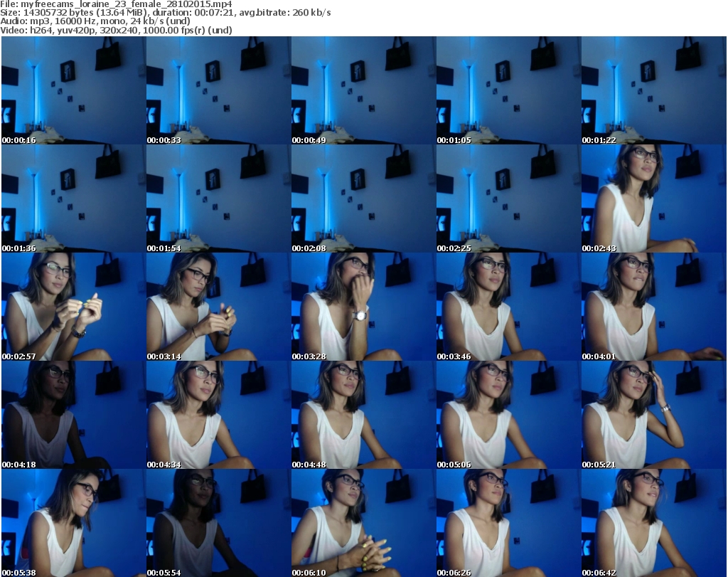Click the thumbnail labeled 00:02:25
The image size is (728, 577).
[509, 198]
